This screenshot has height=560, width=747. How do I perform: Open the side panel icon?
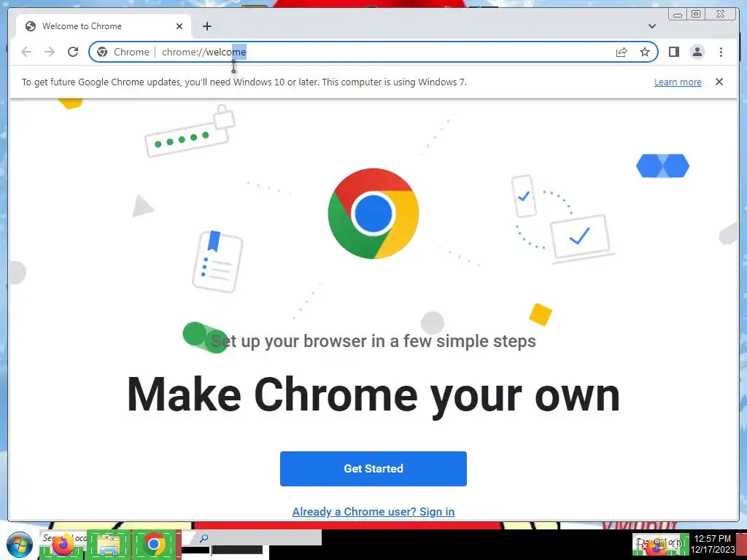673,52
